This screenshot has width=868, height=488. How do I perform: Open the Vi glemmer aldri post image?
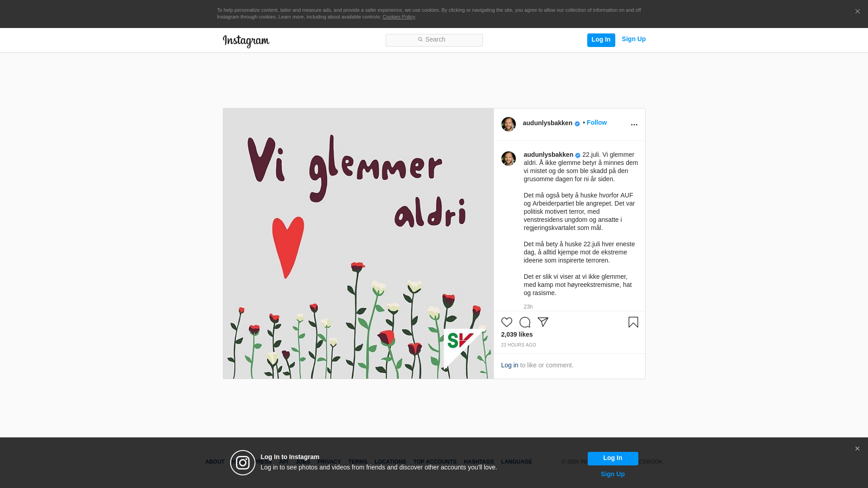coord(358,244)
